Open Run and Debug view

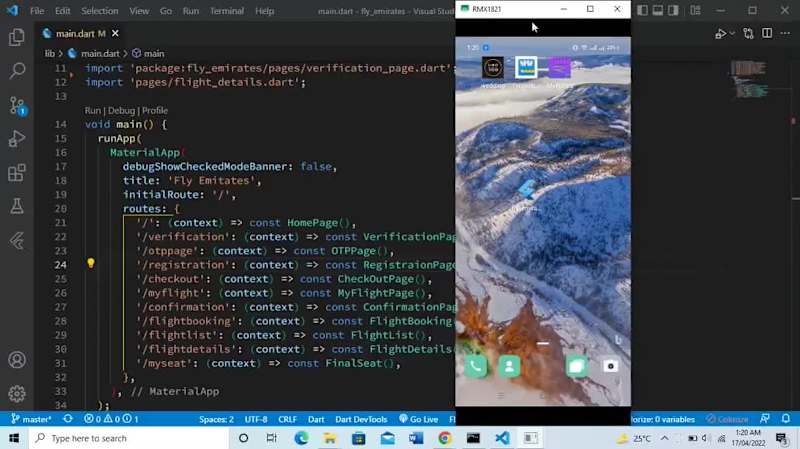click(x=17, y=139)
